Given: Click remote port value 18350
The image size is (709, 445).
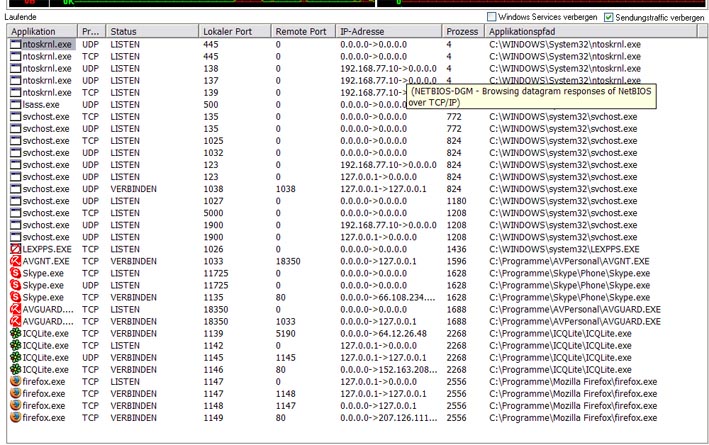Looking at the screenshot, I should point(288,261).
